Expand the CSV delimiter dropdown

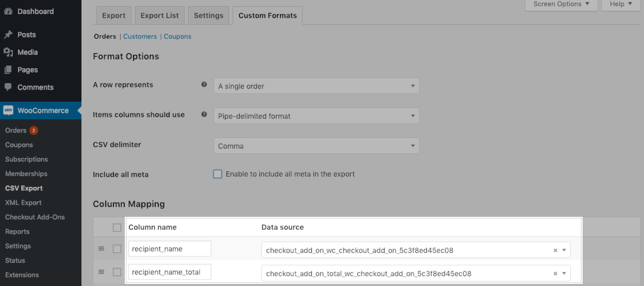316,146
